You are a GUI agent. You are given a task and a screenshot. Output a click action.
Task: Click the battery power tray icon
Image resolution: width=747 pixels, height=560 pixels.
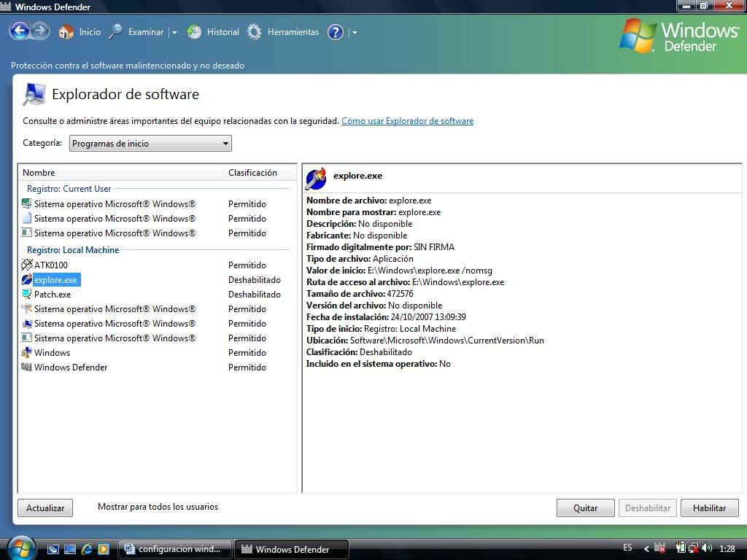tap(681, 548)
